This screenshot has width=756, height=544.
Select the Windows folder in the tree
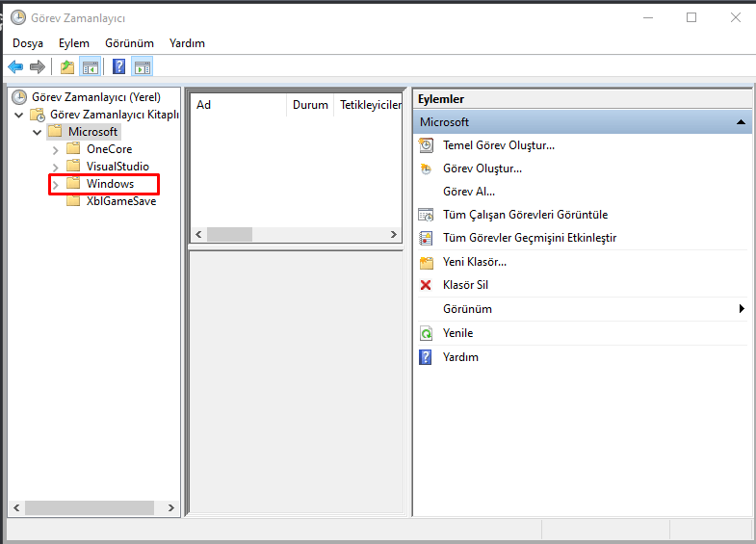pyautogui.click(x=110, y=184)
